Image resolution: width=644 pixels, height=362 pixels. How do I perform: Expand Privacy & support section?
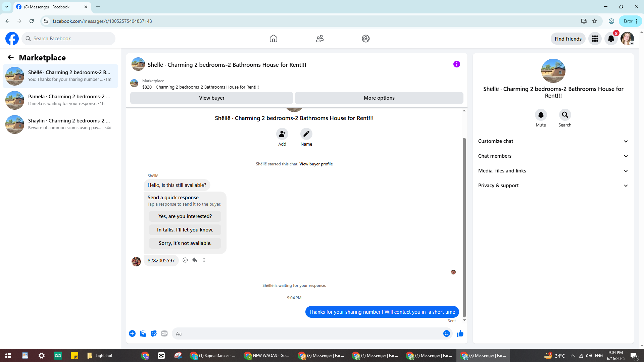(x=553, y=186)
